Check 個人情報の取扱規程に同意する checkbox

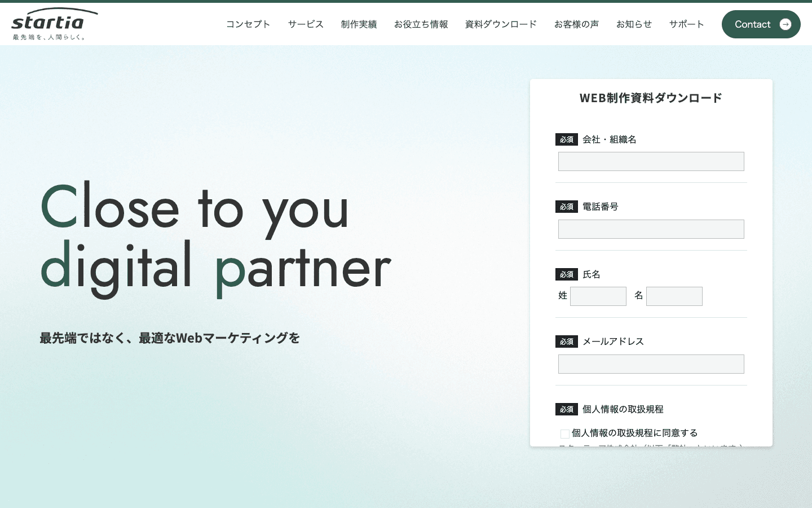coord(565,433)
